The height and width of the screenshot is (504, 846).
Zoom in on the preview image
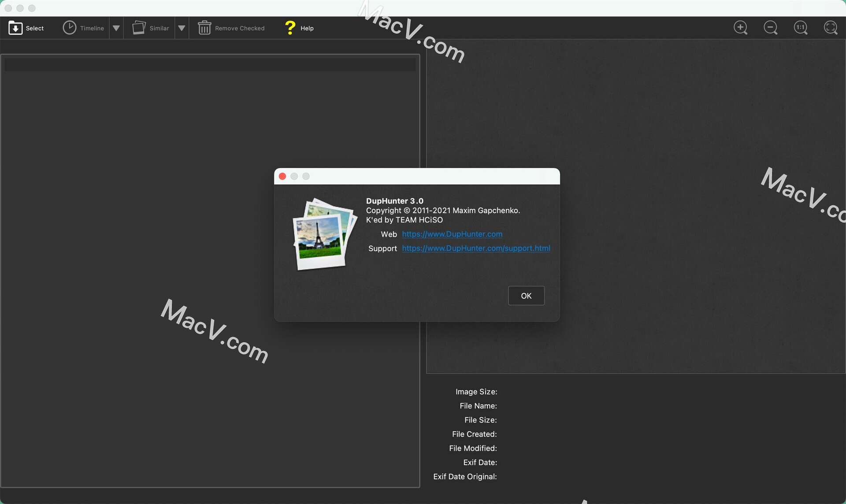741,28
